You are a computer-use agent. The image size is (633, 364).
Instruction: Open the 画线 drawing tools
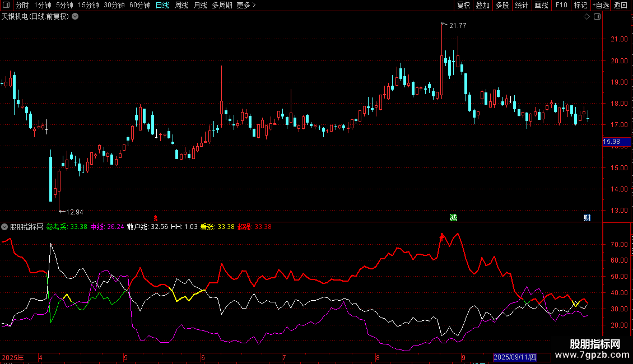click(x=541, y=5)
